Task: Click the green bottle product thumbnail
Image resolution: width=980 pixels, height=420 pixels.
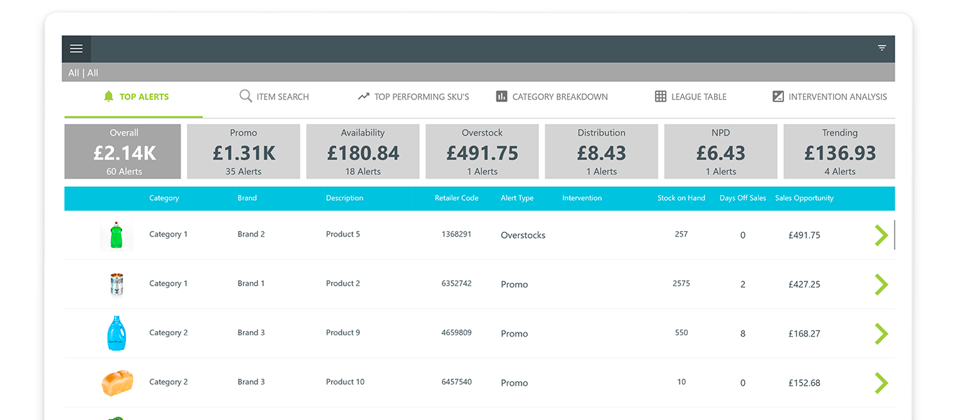Action: click(116, 235)
